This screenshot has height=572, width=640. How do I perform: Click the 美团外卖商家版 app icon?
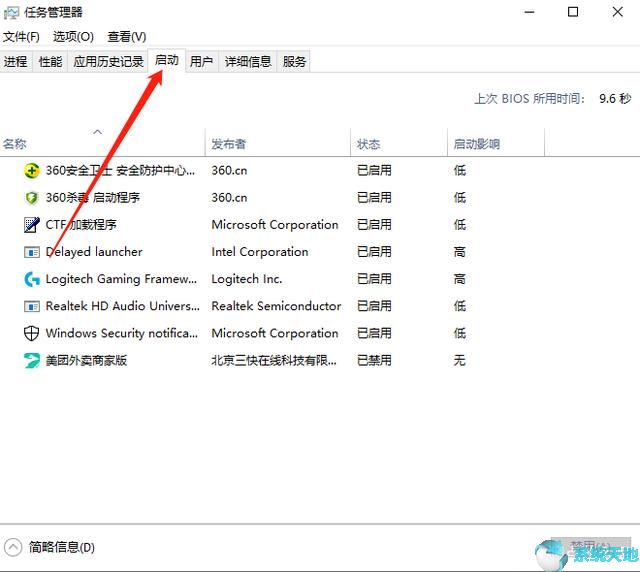[x=32, y=361]
